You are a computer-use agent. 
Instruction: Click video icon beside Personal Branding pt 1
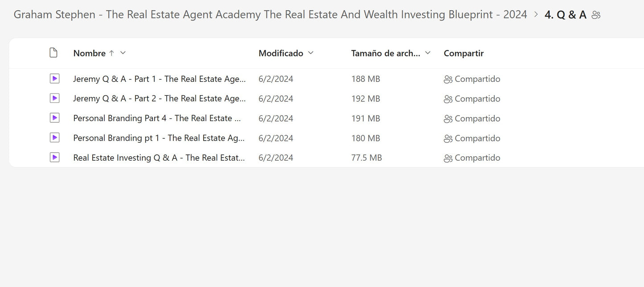pos(54,138)
